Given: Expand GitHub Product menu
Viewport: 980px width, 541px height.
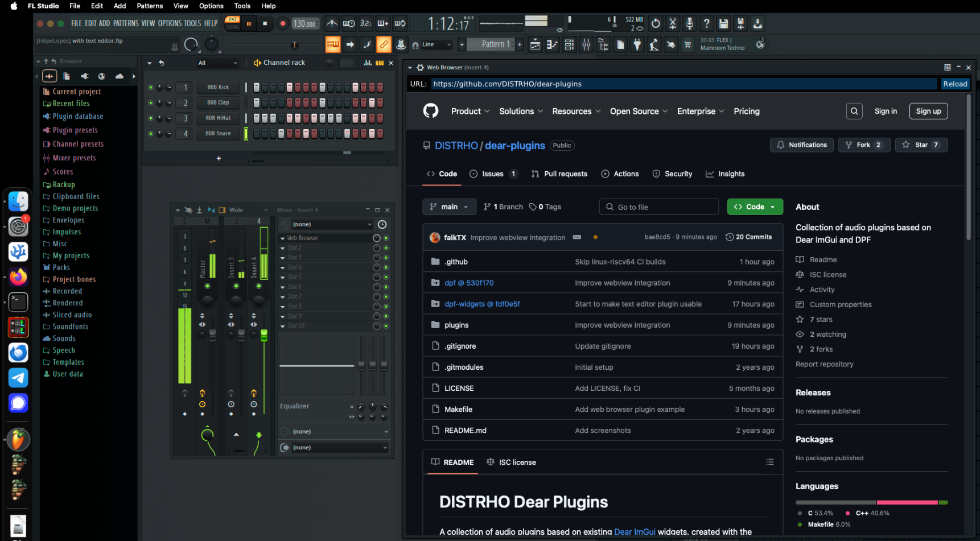Looking at the screenshot, I should coord(470,111).
